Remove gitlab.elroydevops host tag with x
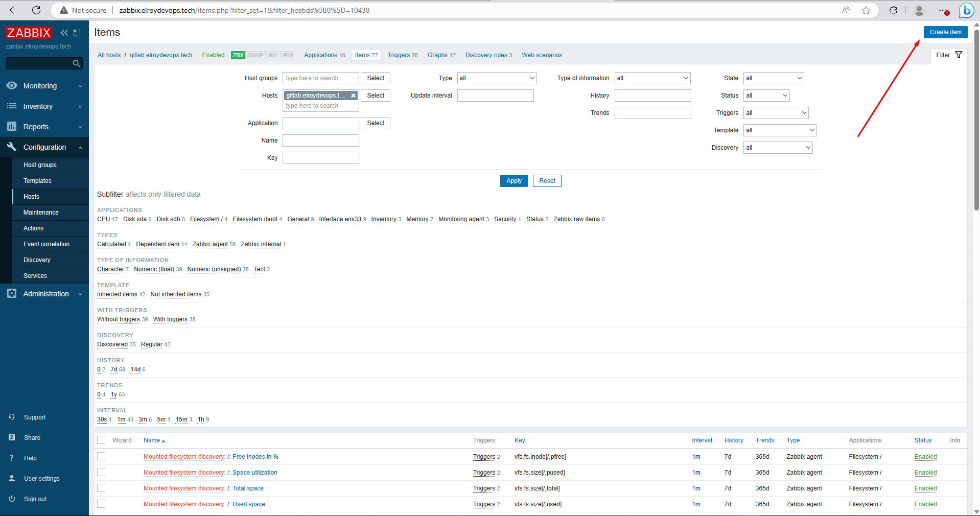The width and height of the screenshot is (980, 516). [353, 96]
